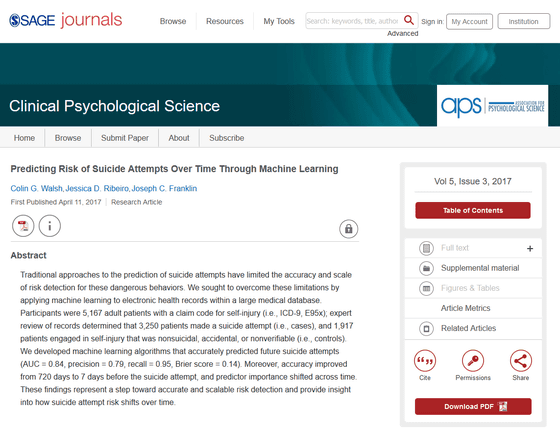The height and width of the screenshot is (432, 560).
Task: Show article information via the info icon
Action: (50, 226)
